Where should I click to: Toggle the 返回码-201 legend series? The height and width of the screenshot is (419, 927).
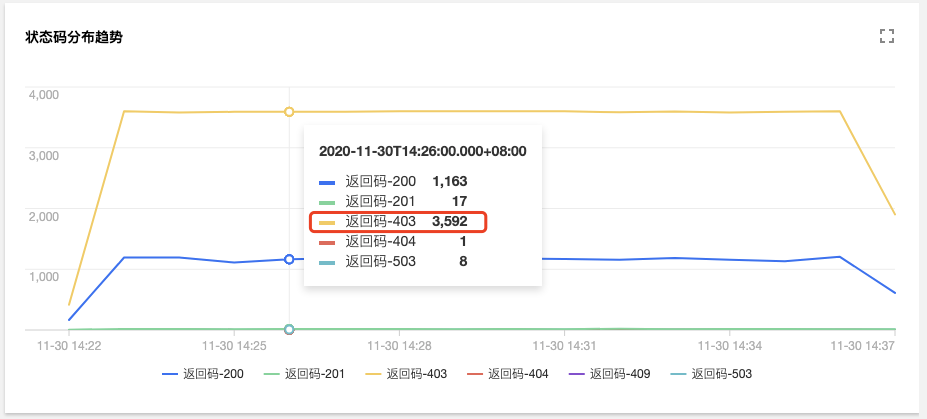[304, 374]
